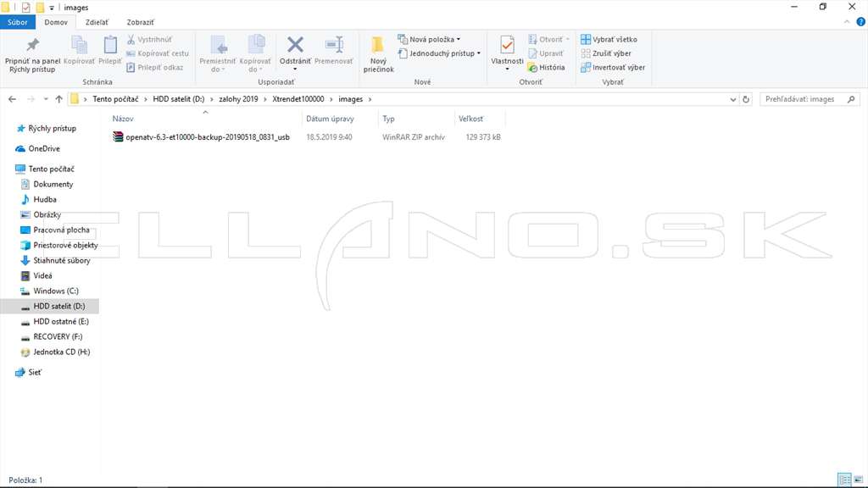Refresh the folder view

pyautogui.click(x=746, y=100)
